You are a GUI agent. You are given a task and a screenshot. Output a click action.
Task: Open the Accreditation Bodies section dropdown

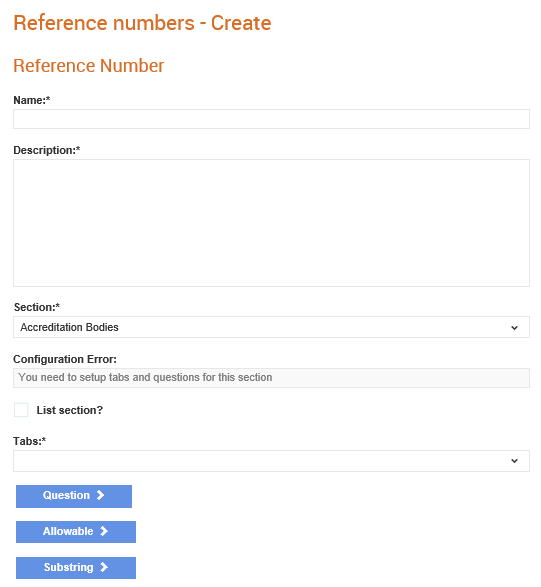click(x=271, y=327)
